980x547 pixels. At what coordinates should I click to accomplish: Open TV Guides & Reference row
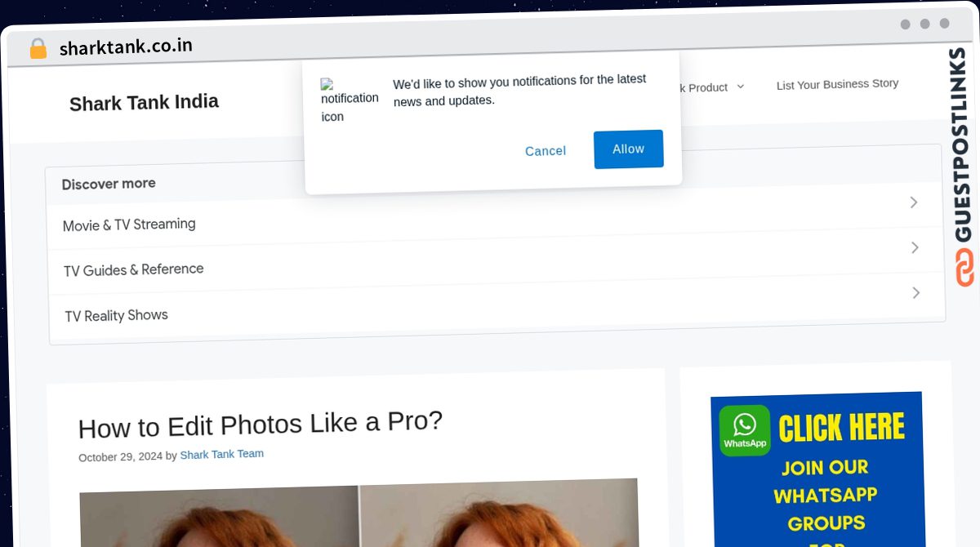coord(497,262)
